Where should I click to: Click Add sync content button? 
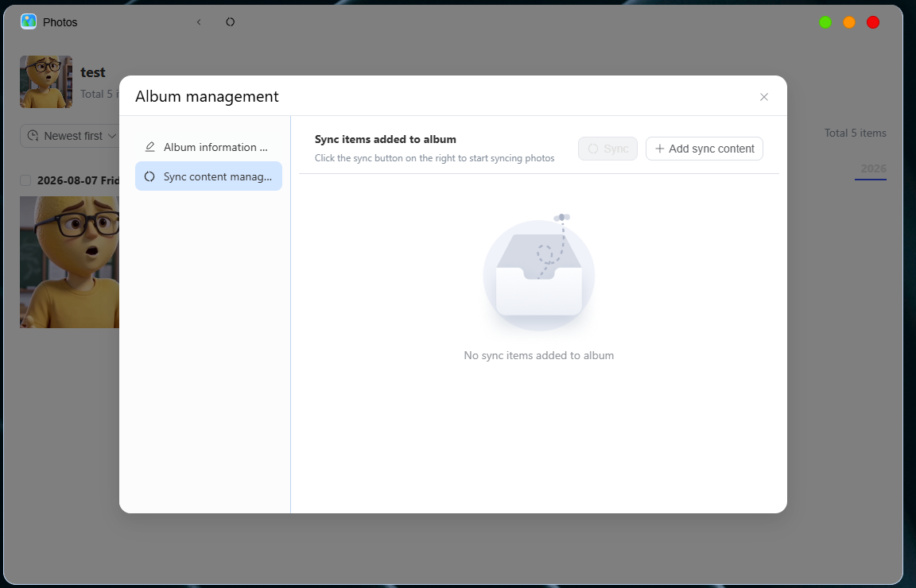pyautogui.click(x=704, y=149)
